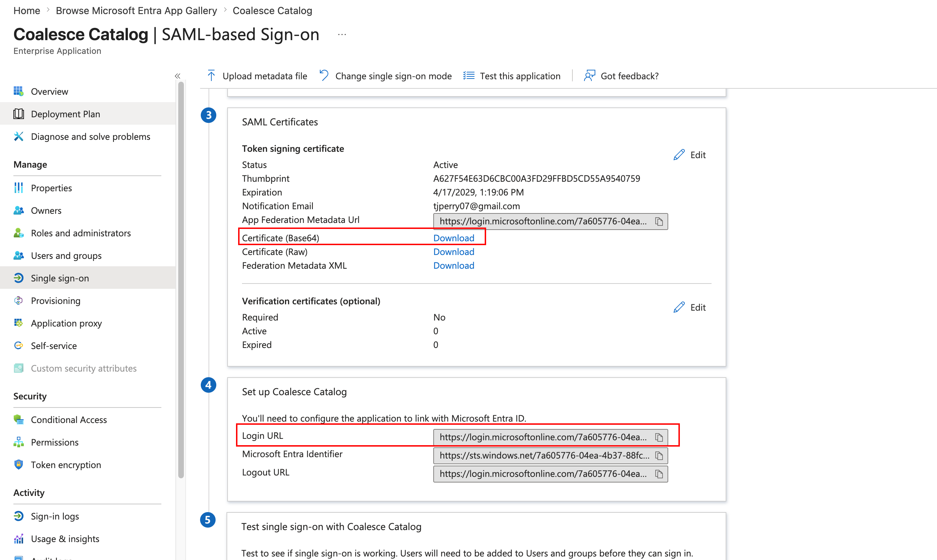Click the sidebar vertical scrollbar
The width and height of the screenshot is (937, 560).
181,279
